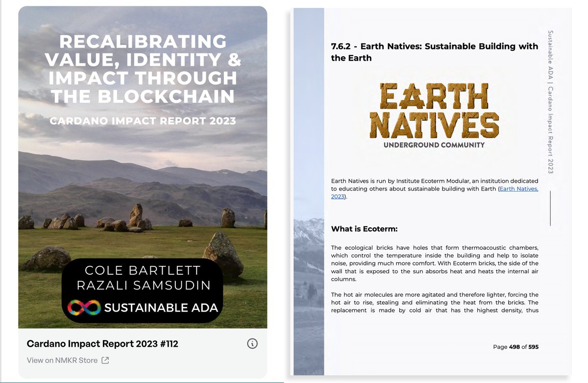
Task: Click the 7.6.2 Earth Natives section heading
Action: (x=435, y=52)
